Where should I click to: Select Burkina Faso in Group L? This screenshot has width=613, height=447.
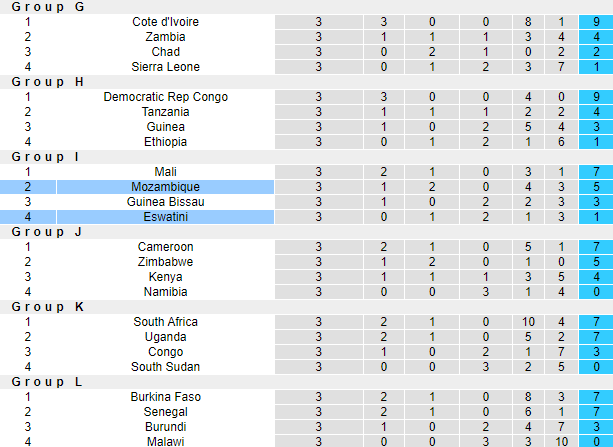pos(165,397)
